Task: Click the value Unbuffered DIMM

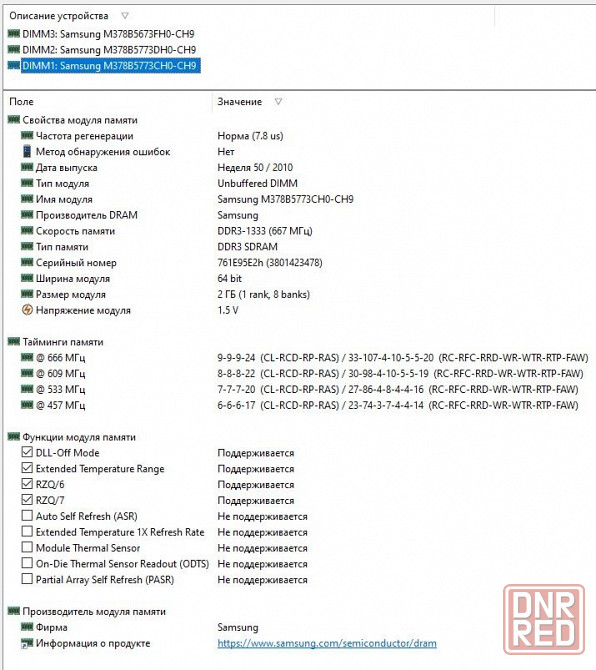Action: pos(257,183)
